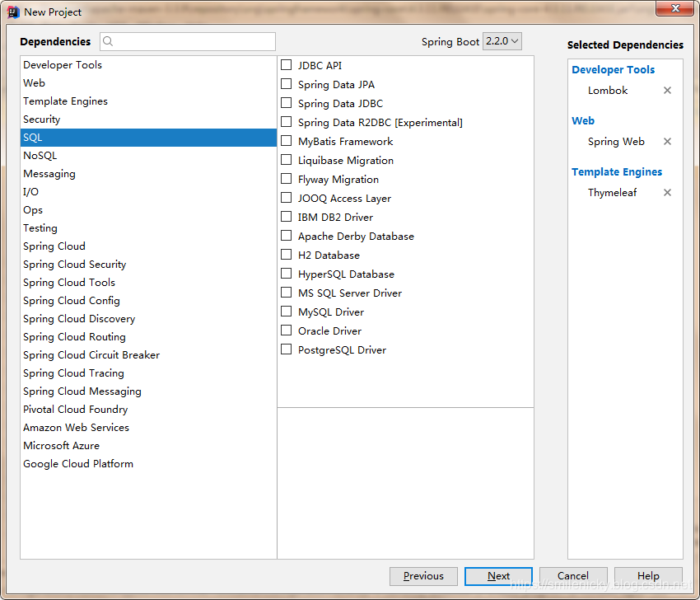
Task: Cancel the New Project wizard
Action: click(573, 576)
